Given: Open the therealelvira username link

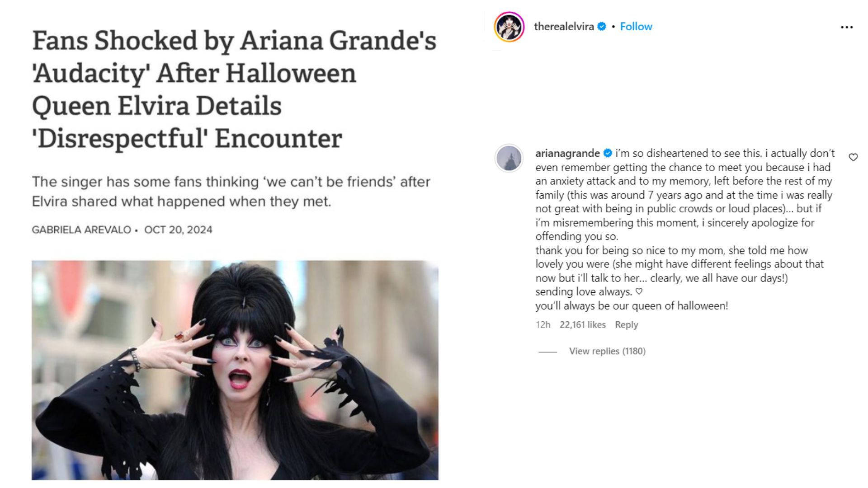Looking at the screenshot, I should coord(564,27).
